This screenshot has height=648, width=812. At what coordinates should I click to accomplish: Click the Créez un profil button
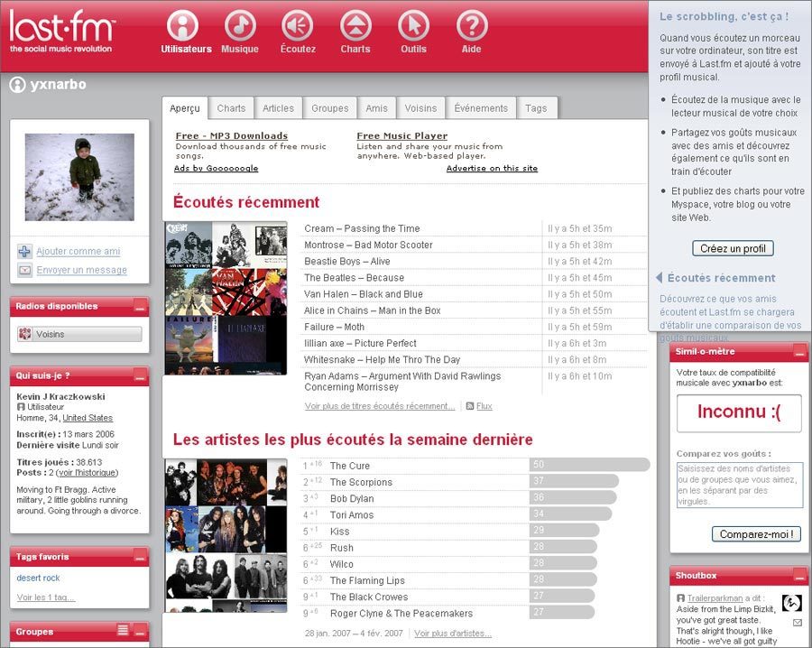[x=733, y=248]
